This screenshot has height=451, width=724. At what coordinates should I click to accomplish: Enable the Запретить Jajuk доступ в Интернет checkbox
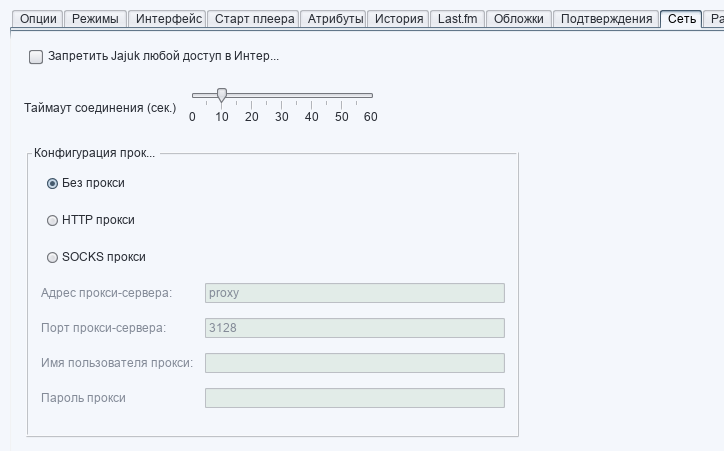tap(36, 57)
